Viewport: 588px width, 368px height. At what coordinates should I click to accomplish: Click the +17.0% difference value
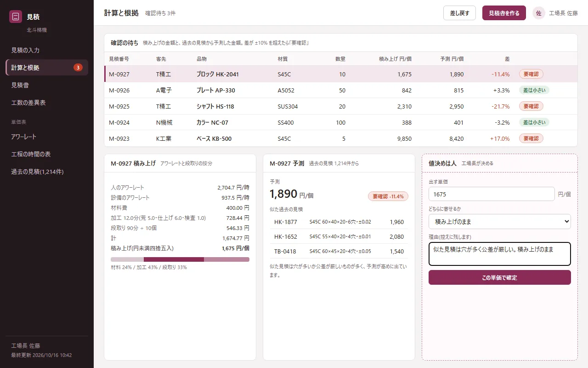(500, 138)
